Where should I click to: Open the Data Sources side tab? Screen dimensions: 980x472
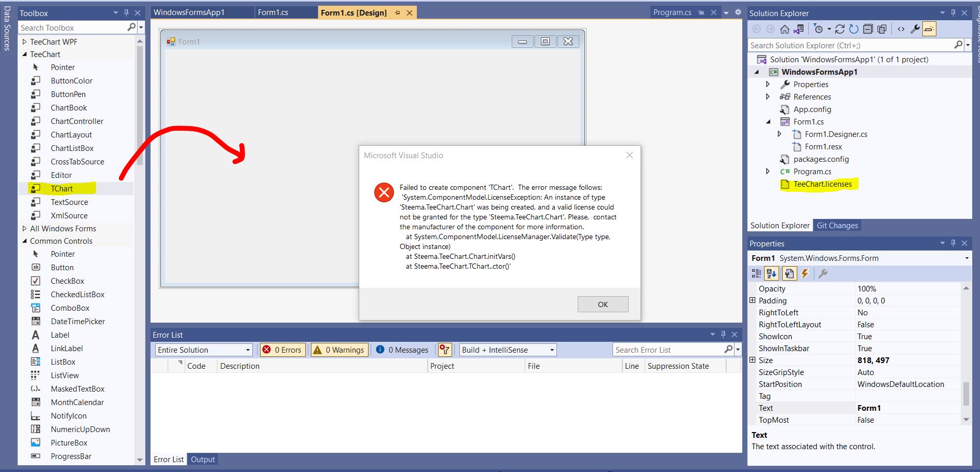(7, 27)
